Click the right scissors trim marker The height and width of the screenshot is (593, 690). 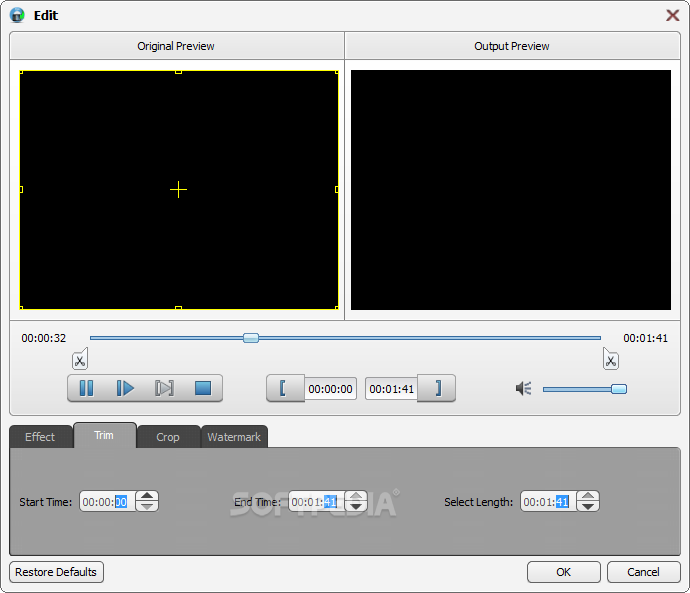click(x=610, y=359)
